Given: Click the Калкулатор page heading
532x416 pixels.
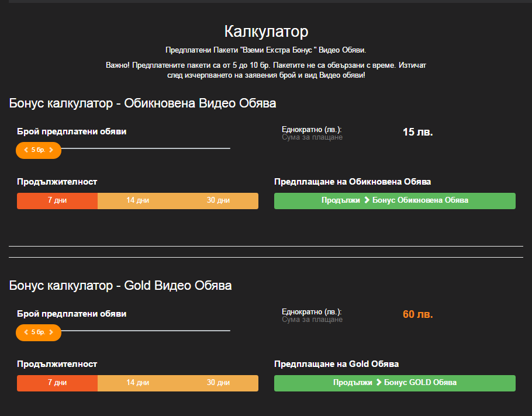Looking at the screenshot, I should [x=266, y=31].
